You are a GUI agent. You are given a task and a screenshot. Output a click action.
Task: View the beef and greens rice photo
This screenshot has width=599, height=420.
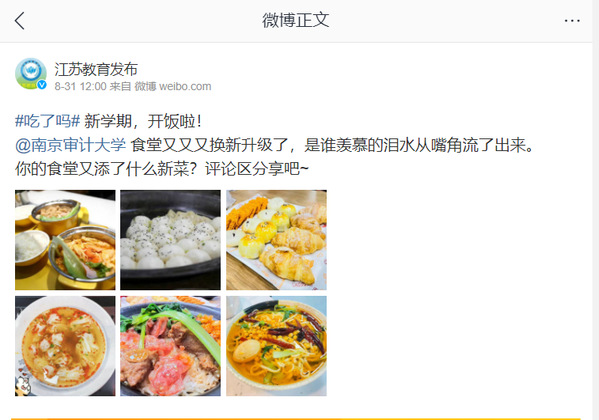pos(170,346)
